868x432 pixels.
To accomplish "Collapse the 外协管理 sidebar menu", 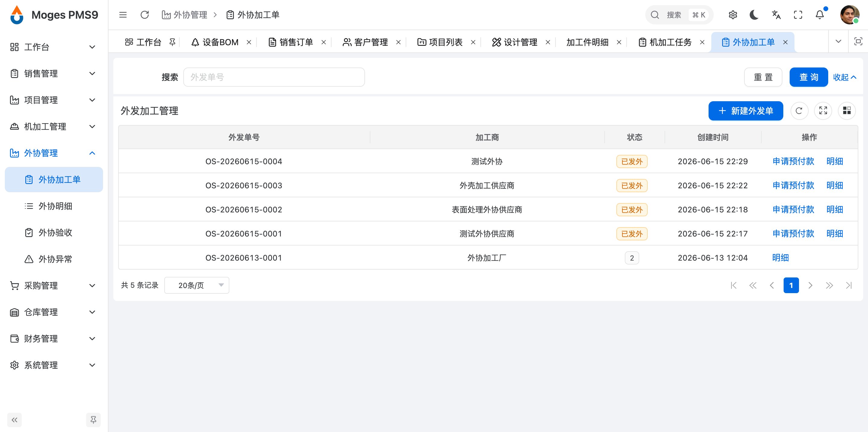I will pos(54,153).
